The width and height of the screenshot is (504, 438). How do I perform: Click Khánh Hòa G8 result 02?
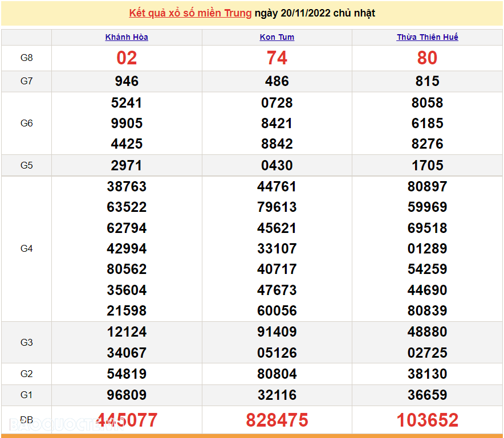127,58
